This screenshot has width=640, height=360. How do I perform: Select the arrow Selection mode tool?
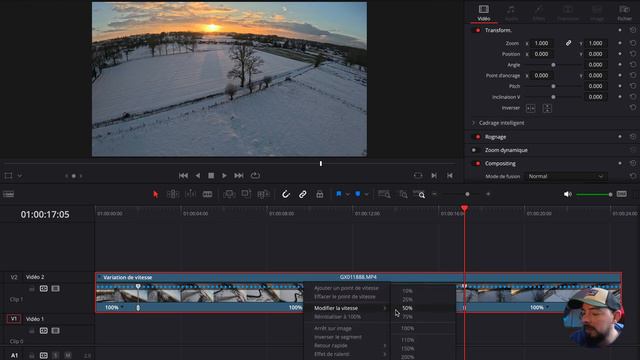pos(156,194)
